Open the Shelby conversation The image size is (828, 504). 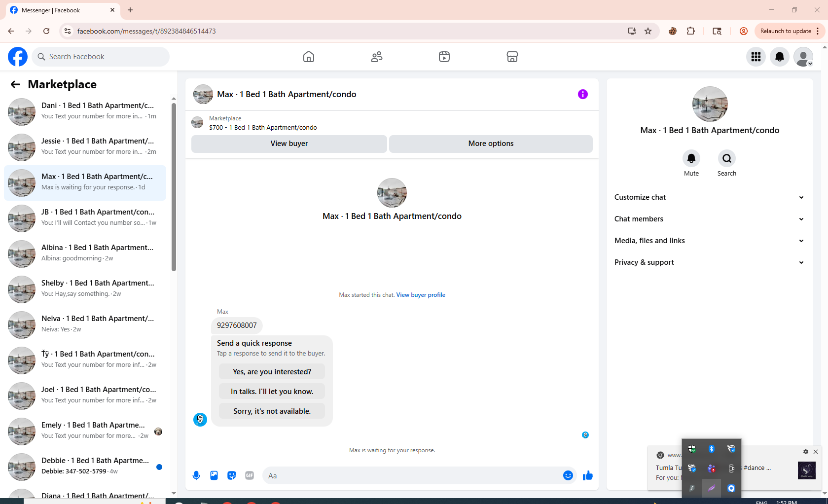[x=85, y=289]
